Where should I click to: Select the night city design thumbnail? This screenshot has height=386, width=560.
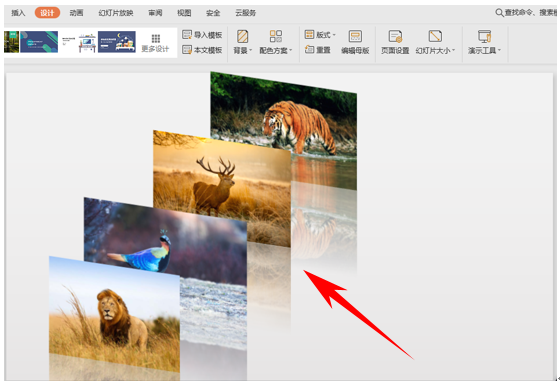117,42
